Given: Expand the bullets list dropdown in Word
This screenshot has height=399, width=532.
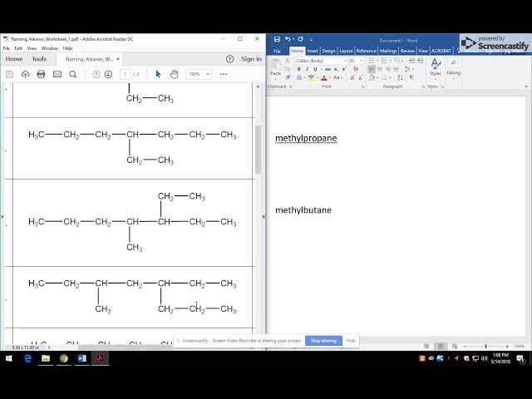Looking at the screenshot, I should (377, 61).
